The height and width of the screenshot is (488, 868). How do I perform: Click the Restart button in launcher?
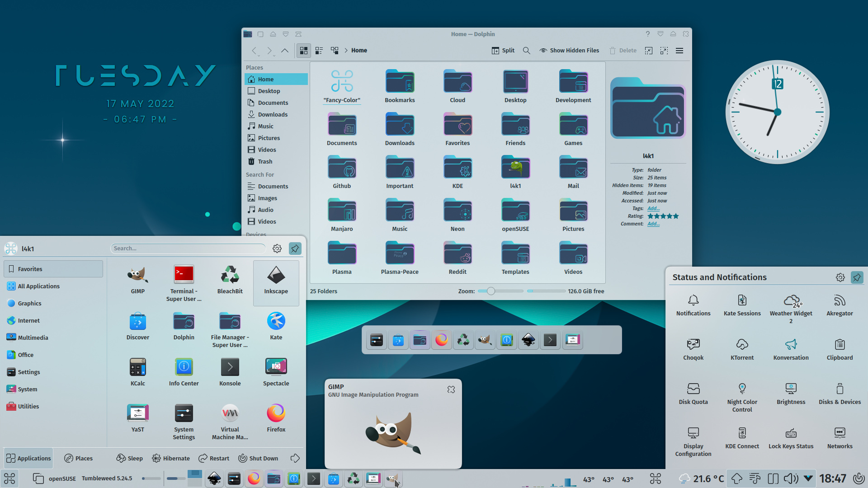point(214,458)
